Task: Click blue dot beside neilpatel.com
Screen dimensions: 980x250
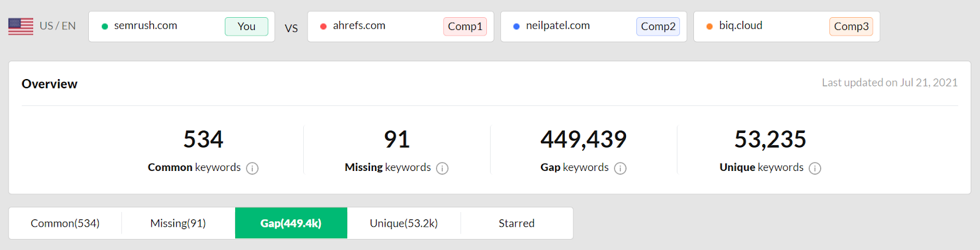Action: 516,26
